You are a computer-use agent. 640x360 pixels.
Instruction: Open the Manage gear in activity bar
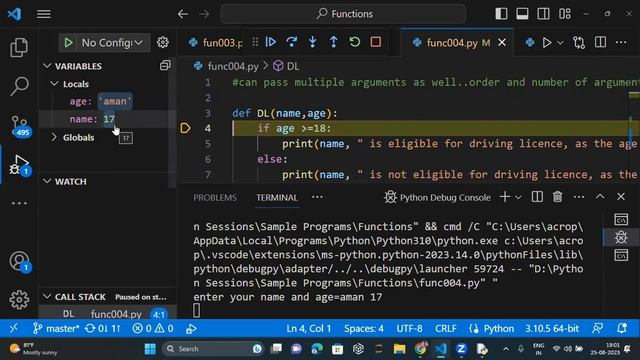pyautogui.click(x=19, y=300)
